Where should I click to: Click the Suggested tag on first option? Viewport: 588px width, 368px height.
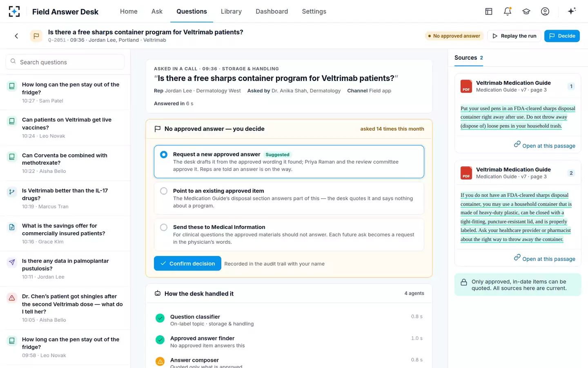pyautogui.click(x=277, y=155)
